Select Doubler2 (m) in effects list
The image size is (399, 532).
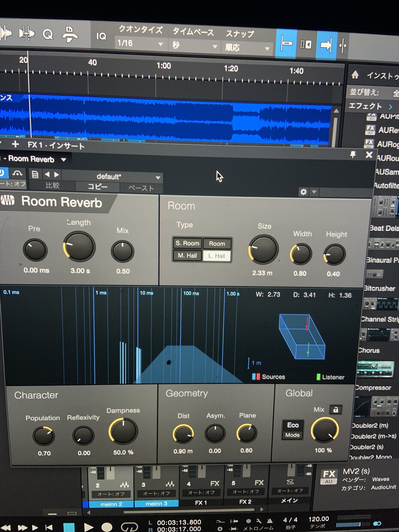(370, 426)
